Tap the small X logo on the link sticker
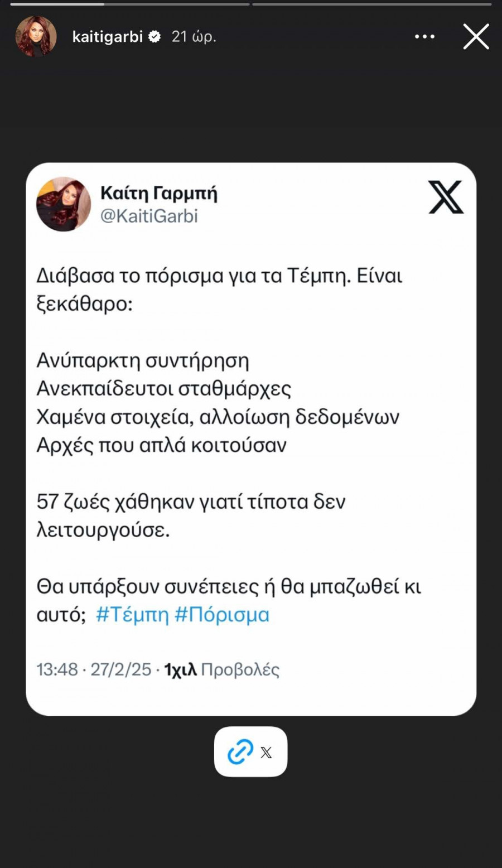This screenshot has width=502, height=868. coord(267,753)
